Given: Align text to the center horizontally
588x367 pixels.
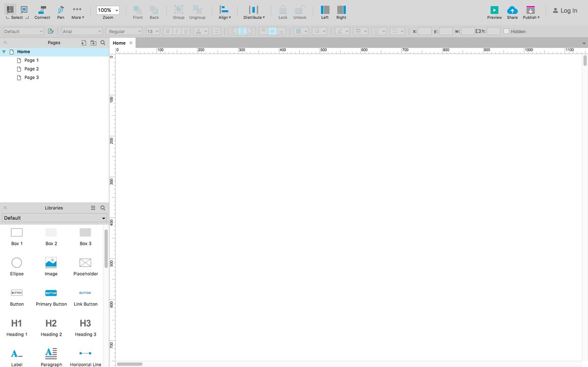Looking at the screenshot, I should pos(242,31).
